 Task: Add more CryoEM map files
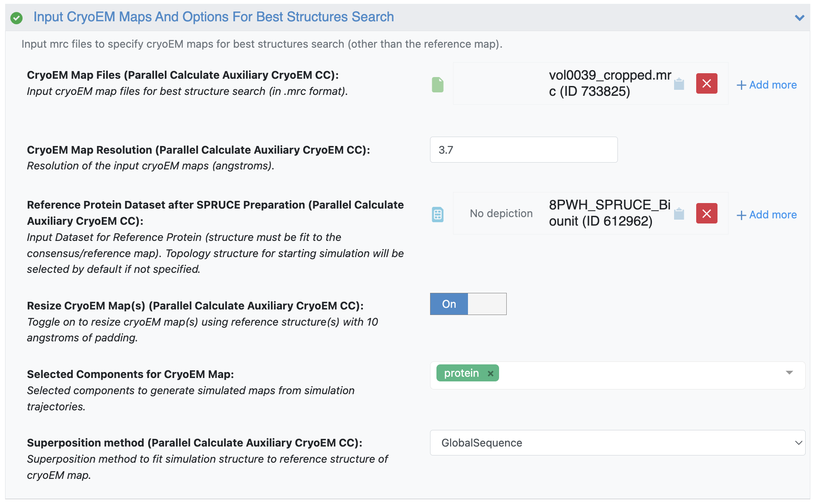click(766, 85)
